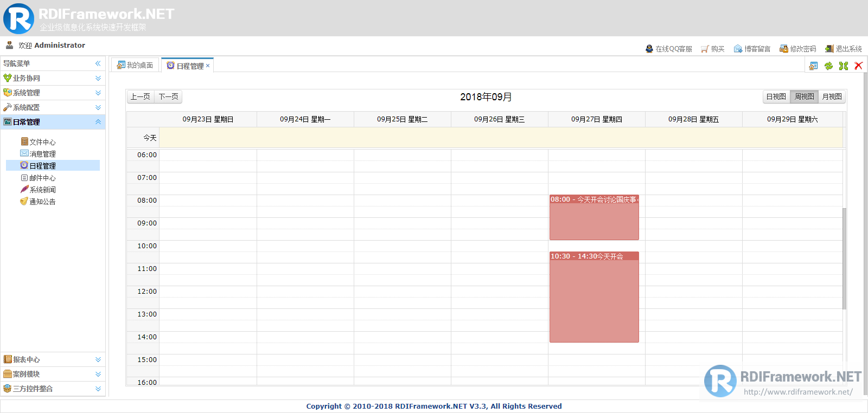The width and height of the screenshot is (868, 413).
Task: Close the 日程管理 tab
Action: 208,66
